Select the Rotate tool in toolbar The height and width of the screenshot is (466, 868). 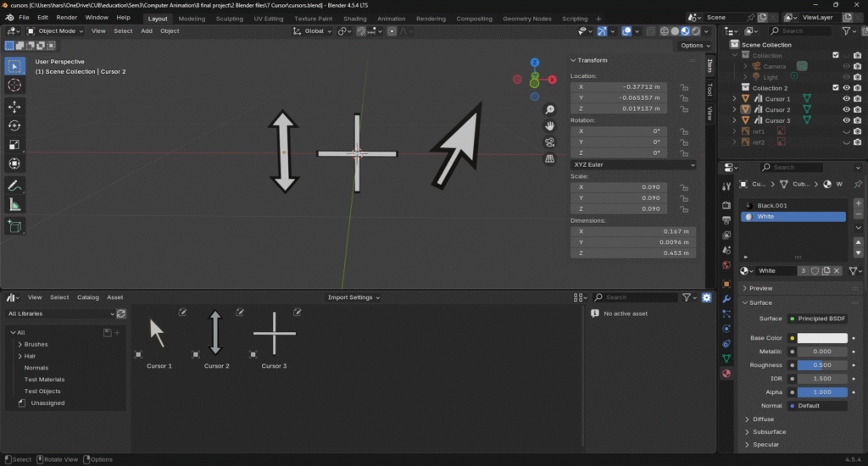pyautogui.click(x=14, y=125)
